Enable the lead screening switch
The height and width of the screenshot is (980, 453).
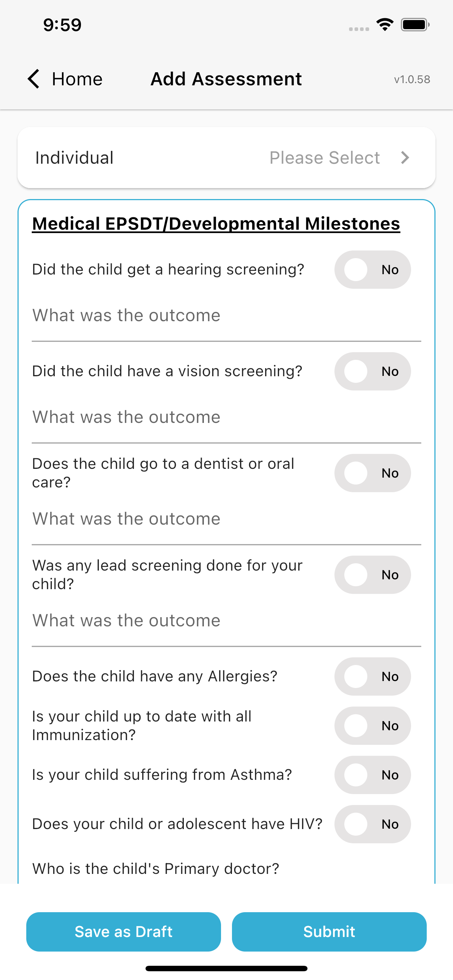(372, 575)
